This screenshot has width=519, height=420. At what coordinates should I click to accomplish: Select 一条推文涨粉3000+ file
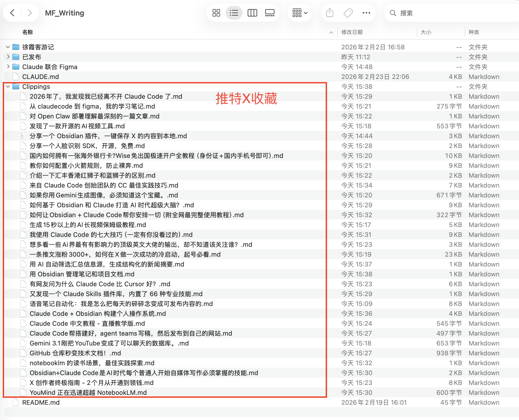click(125, 254)
